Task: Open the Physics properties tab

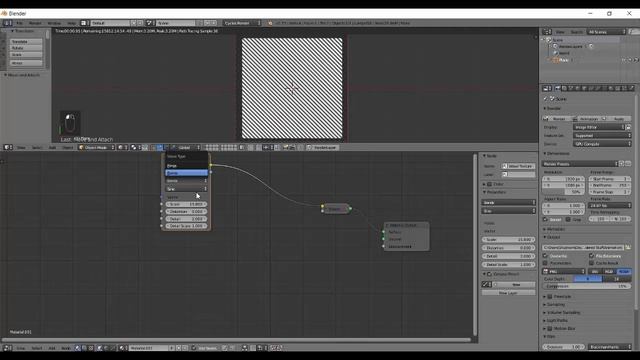Action: pyautogui.click(x=631, y=88)
